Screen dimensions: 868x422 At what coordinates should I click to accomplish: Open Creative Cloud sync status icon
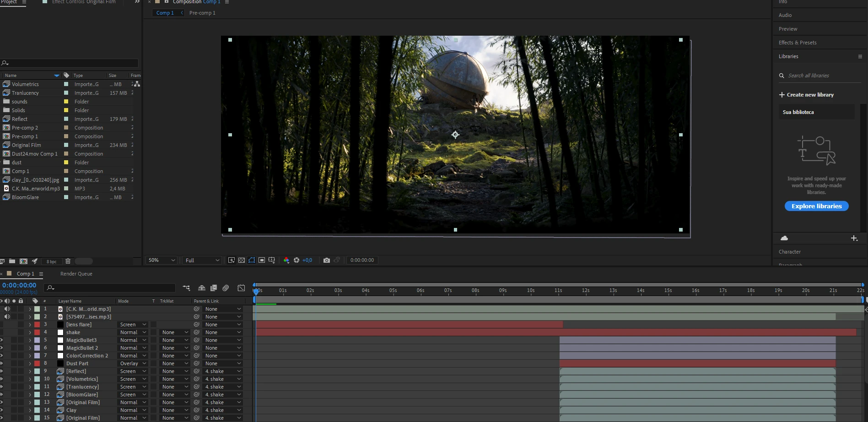click(x=784, y=238)
